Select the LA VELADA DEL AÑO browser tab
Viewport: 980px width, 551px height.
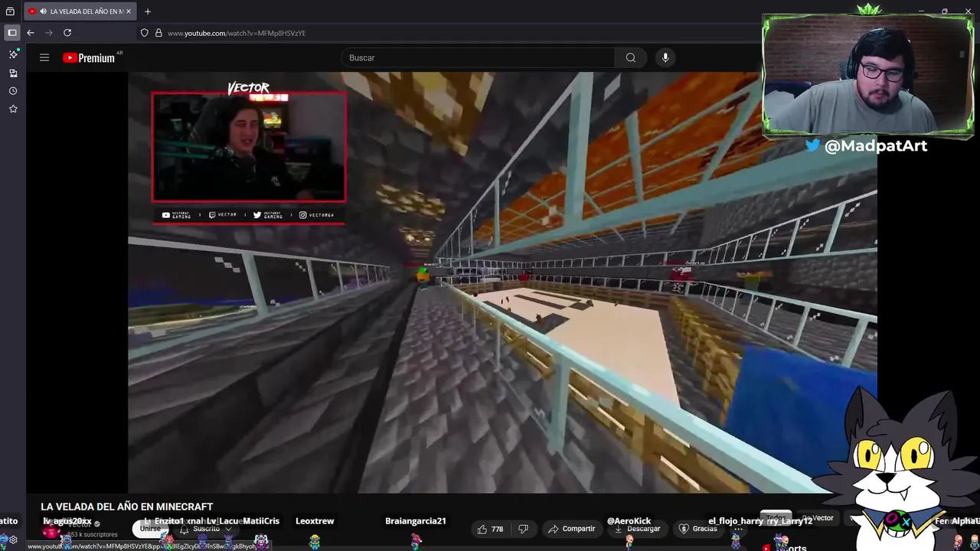point(80,11)
